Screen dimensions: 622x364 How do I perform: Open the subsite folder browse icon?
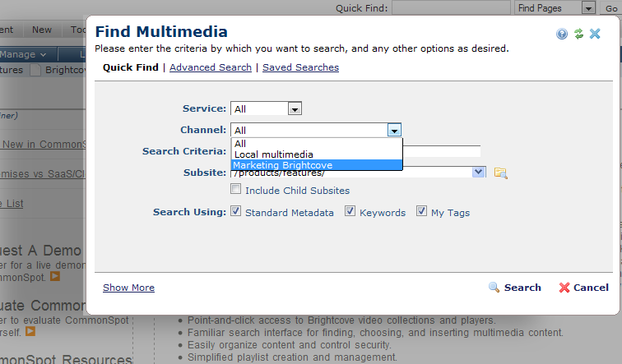[x=500, y=173]
